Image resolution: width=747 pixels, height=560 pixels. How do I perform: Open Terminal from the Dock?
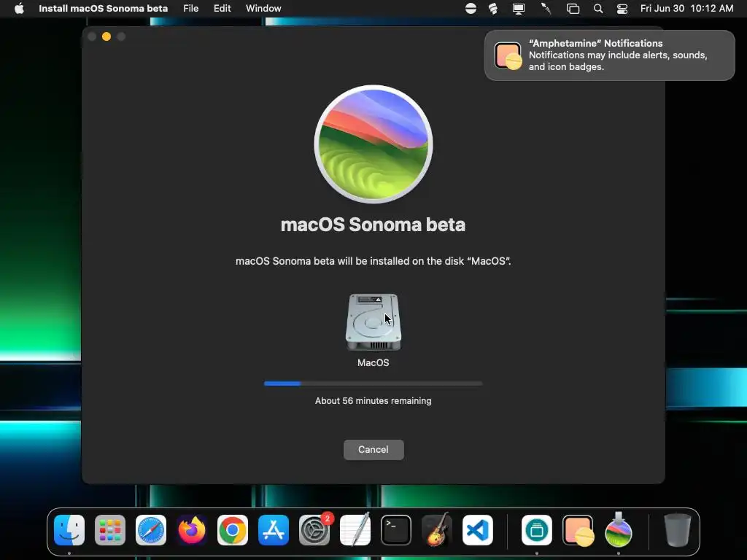(396, 530)
